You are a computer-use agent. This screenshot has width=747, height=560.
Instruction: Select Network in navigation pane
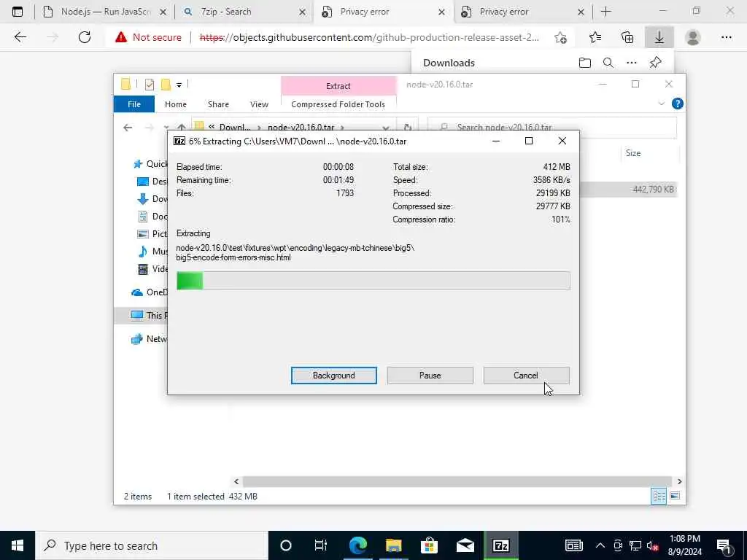pyautogui.click(x=149, y=338)
